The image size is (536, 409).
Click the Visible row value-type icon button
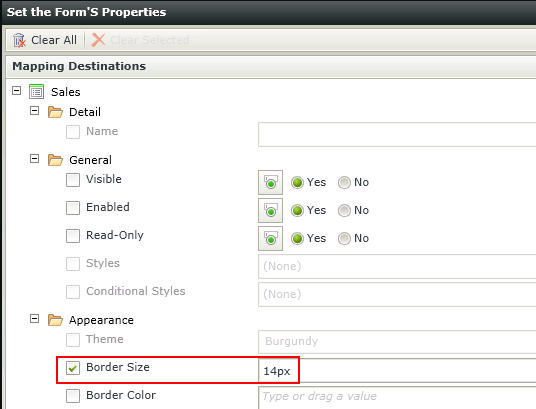[x=270, y=182]
